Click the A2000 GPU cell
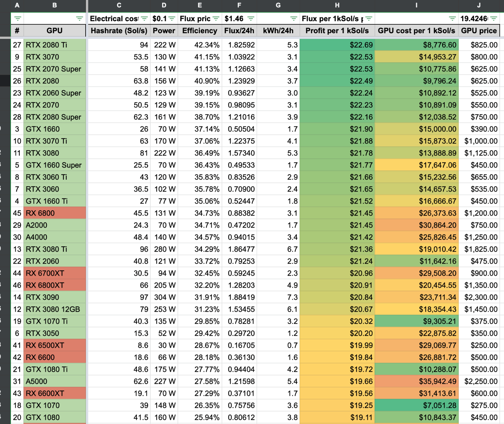This screenshot has height=424, width=504. tap(54, 225)
